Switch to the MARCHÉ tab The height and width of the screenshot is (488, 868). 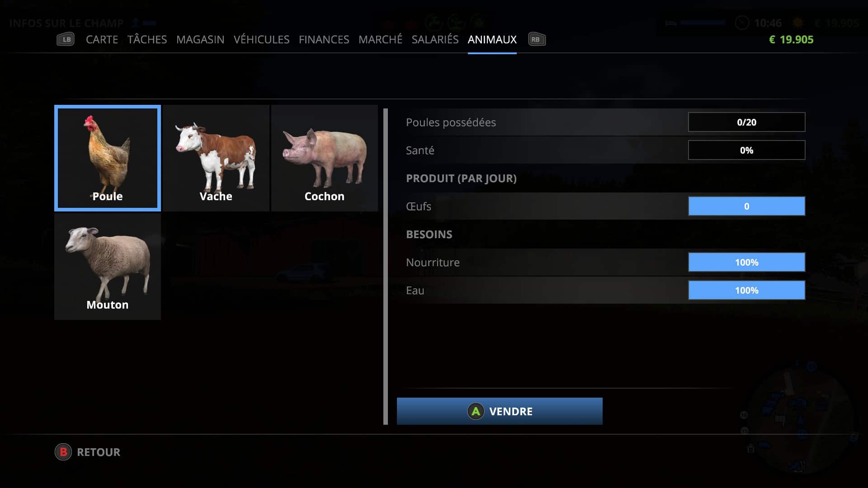(x=380, y=40)
